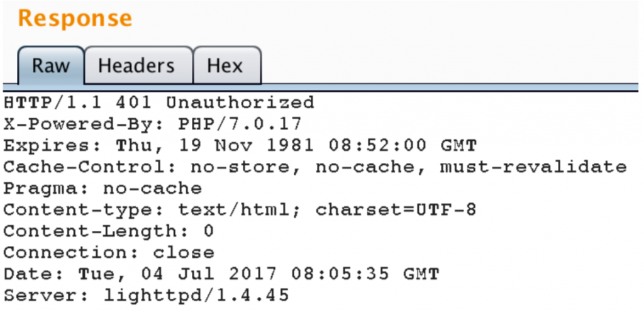
Task: Click the HTTP/1.1 401 Unauthorized status line
Action: tap(158, 102)
